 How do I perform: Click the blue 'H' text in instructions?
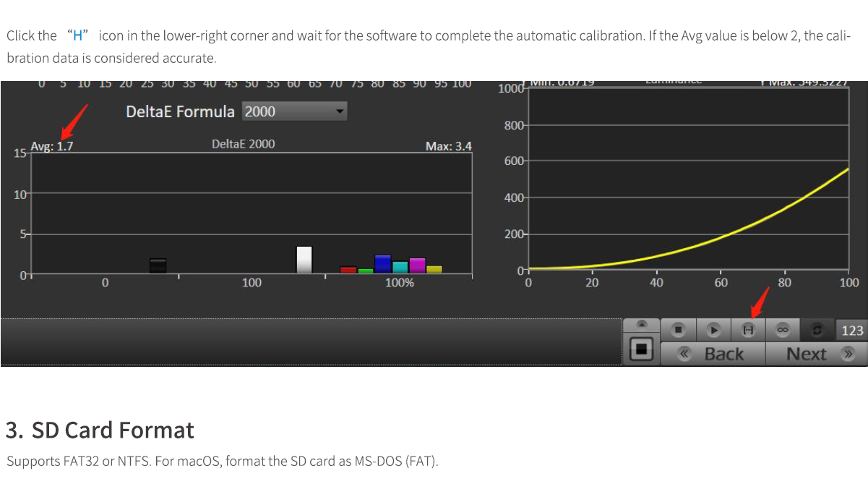78,35
